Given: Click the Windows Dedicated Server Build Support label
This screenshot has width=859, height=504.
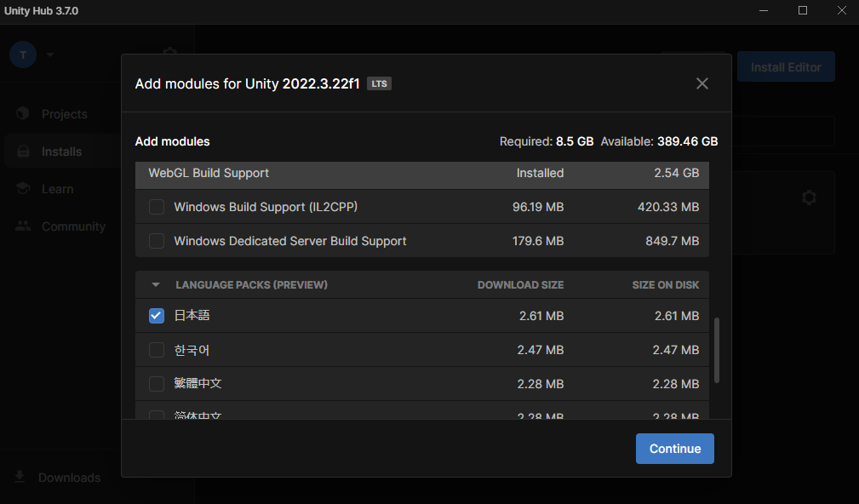Looking at the screenshot, I should pos(290,241).
